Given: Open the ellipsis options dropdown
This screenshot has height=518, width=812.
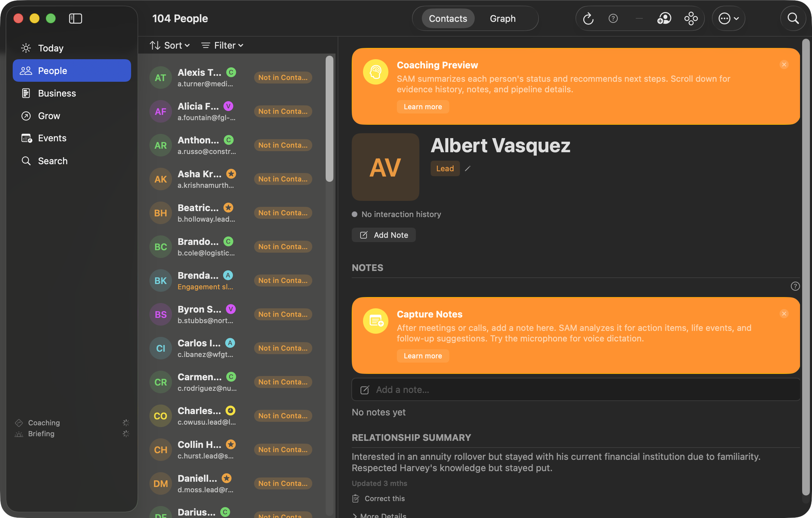Looking at the screenshot, I should tap(728, 18).
